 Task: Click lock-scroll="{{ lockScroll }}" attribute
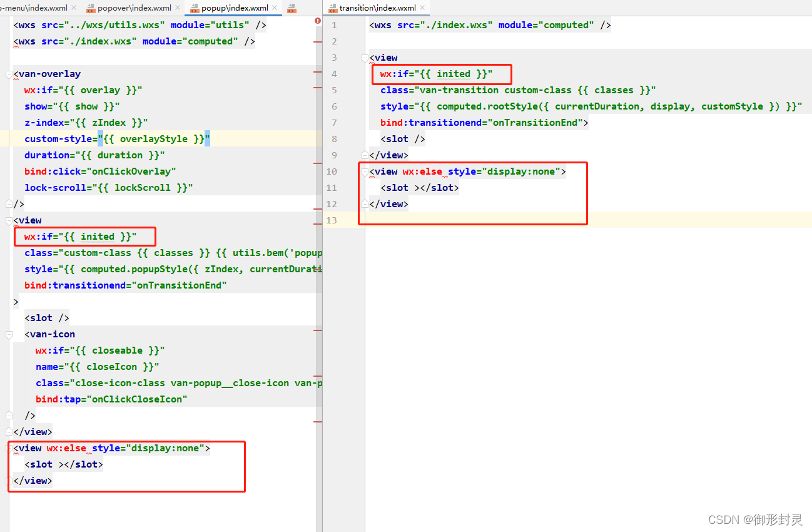pyautogui.click(x=109, y=188)
